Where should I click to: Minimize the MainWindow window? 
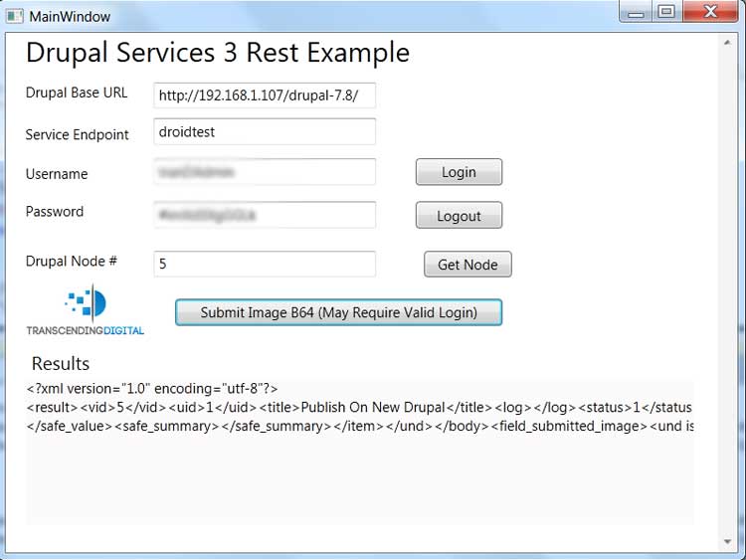(636, 12)
